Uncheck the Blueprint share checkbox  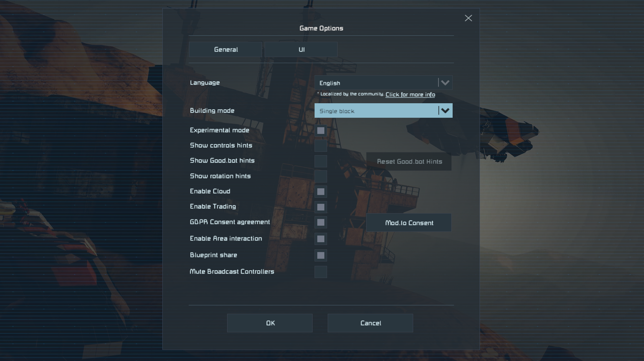pyautogui.click(x=321, y=255)
